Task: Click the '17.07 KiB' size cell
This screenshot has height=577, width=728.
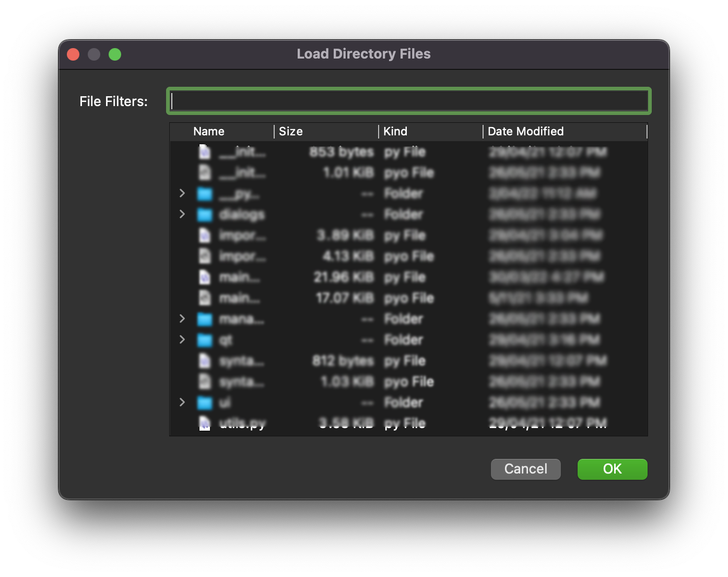Action: (345, 298)
